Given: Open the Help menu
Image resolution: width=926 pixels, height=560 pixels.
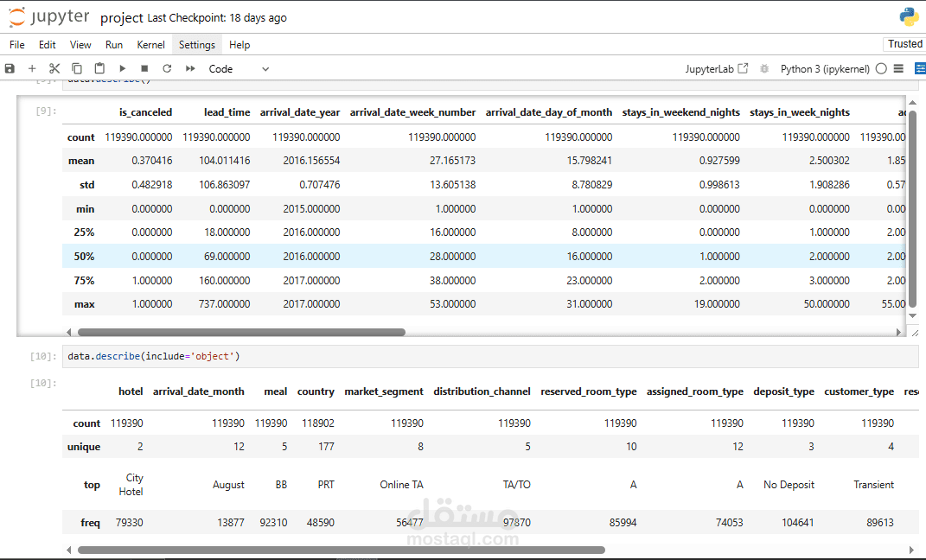Looking at the screenshot, I should tap(239, 45).
